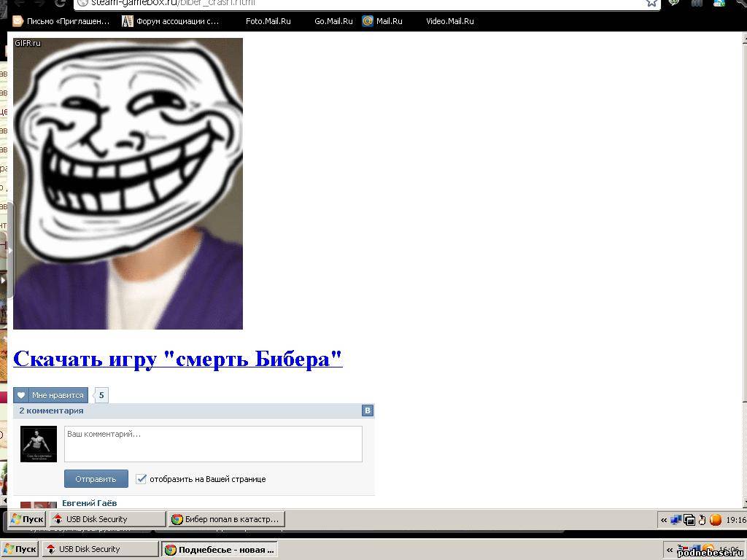The image size is (747, 560).
Task: Follow the Скачать игру "смерть Бибера" link
Action: [178, 358]
